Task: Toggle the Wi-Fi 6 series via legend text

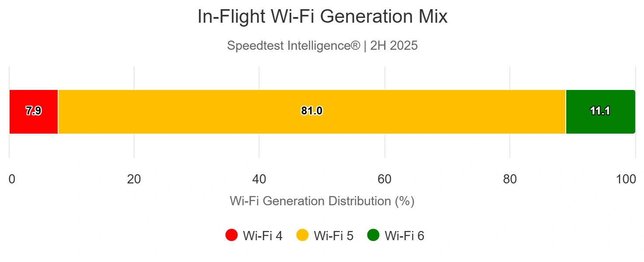Action: point(405,236)
